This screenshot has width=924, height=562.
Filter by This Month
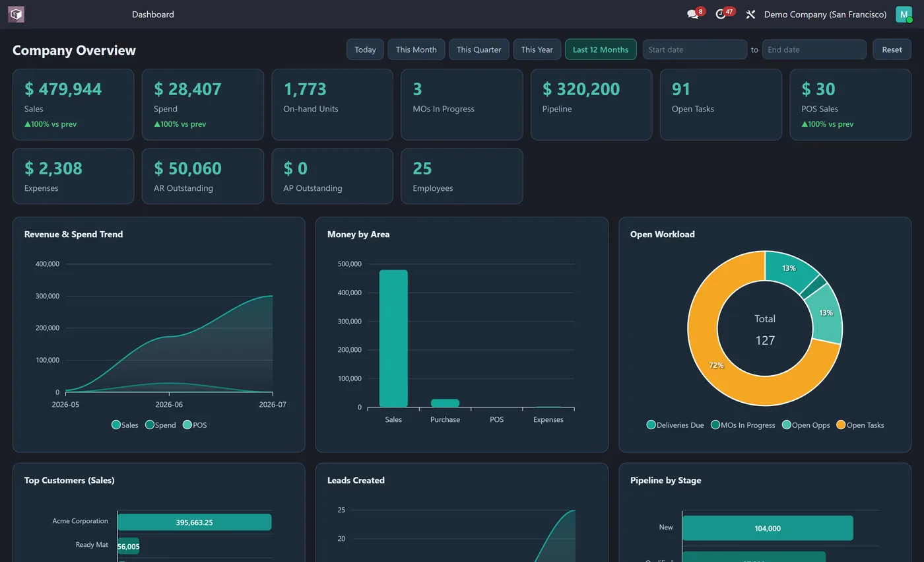(416, 50)
